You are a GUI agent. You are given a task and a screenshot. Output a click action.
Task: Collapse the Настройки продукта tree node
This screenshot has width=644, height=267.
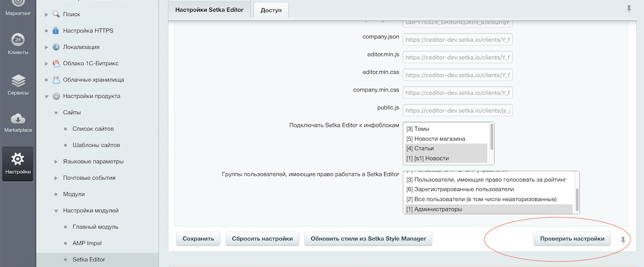[47, 97]
